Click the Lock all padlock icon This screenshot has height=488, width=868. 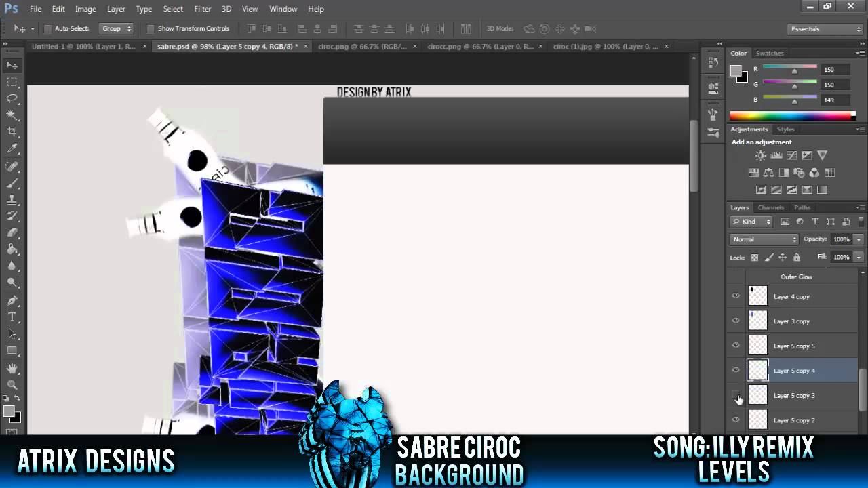(x=797, y=258)
